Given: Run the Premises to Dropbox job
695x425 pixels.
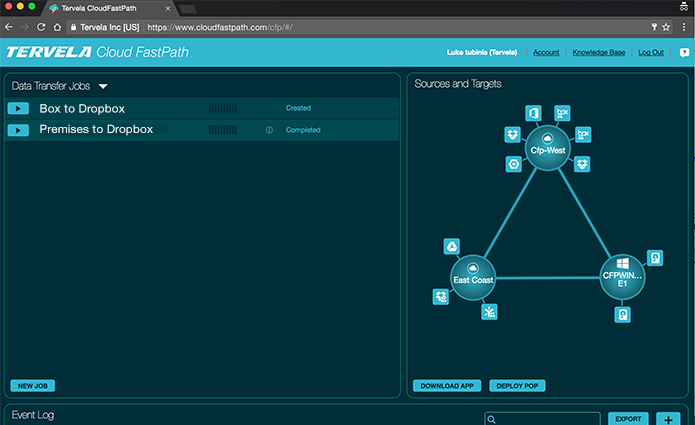Looking at the screenshot, I should 20,130.
